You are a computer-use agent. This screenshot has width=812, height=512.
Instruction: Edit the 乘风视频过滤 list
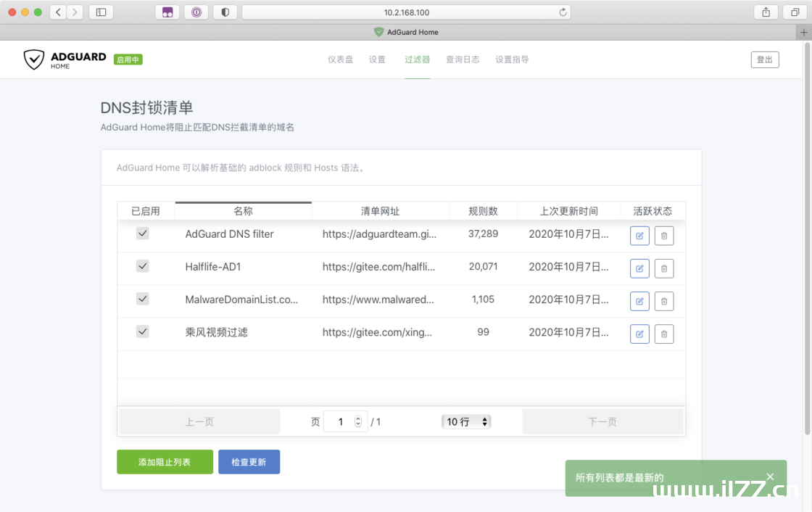click(639, 334)
